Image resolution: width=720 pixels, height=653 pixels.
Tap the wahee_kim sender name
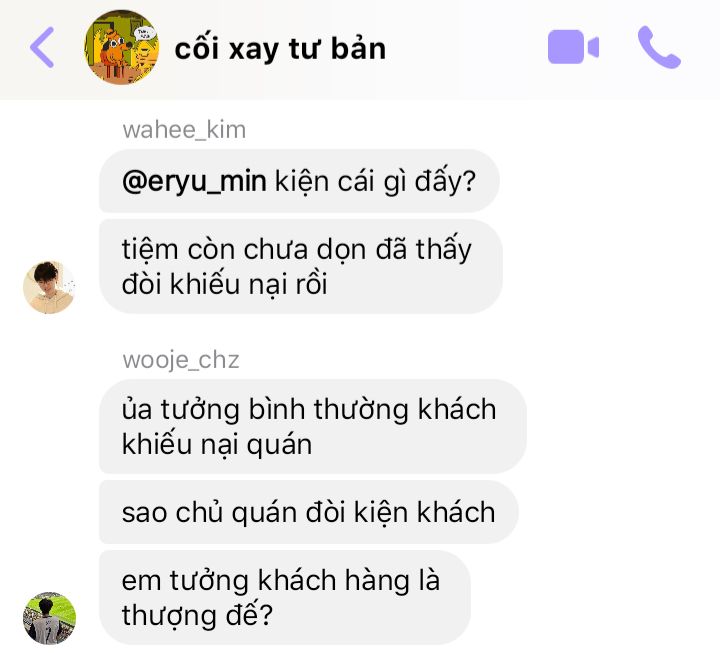(x=184, y=130)
